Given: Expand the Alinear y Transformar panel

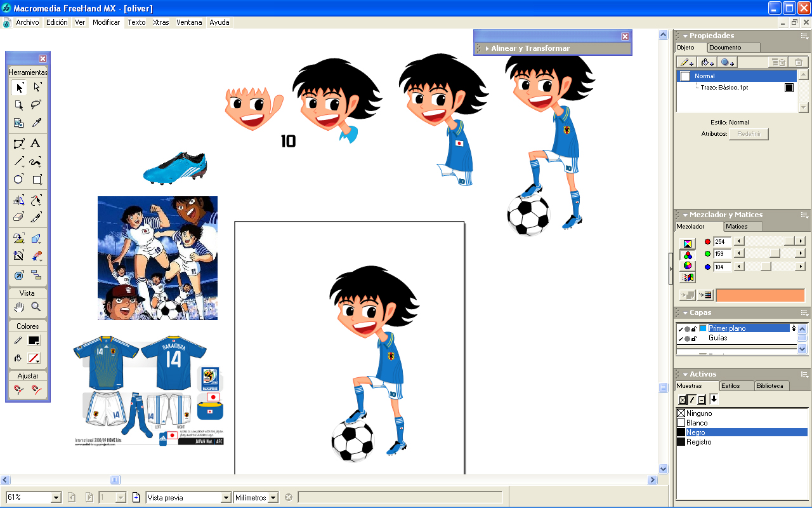Looking at the screenshot, I should (x=487, y=49).
